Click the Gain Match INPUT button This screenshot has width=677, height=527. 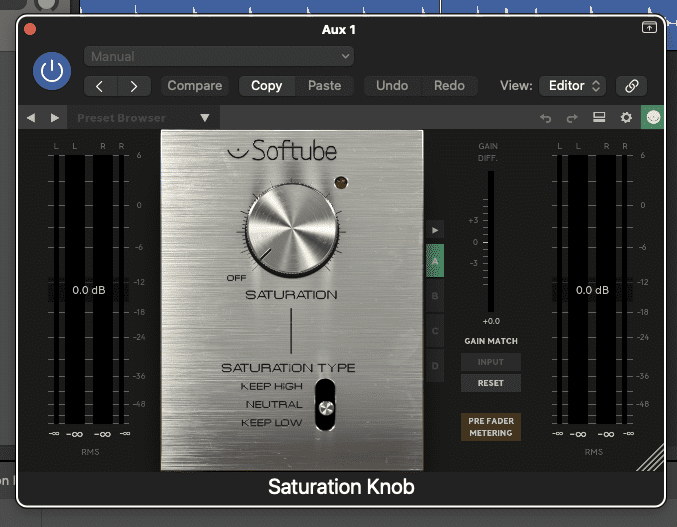tap(490, 362)
